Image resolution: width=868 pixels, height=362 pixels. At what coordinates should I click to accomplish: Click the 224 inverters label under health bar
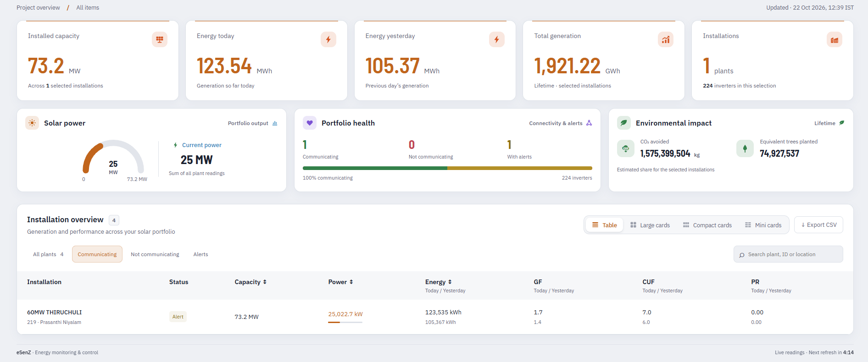tap(577, 178)
